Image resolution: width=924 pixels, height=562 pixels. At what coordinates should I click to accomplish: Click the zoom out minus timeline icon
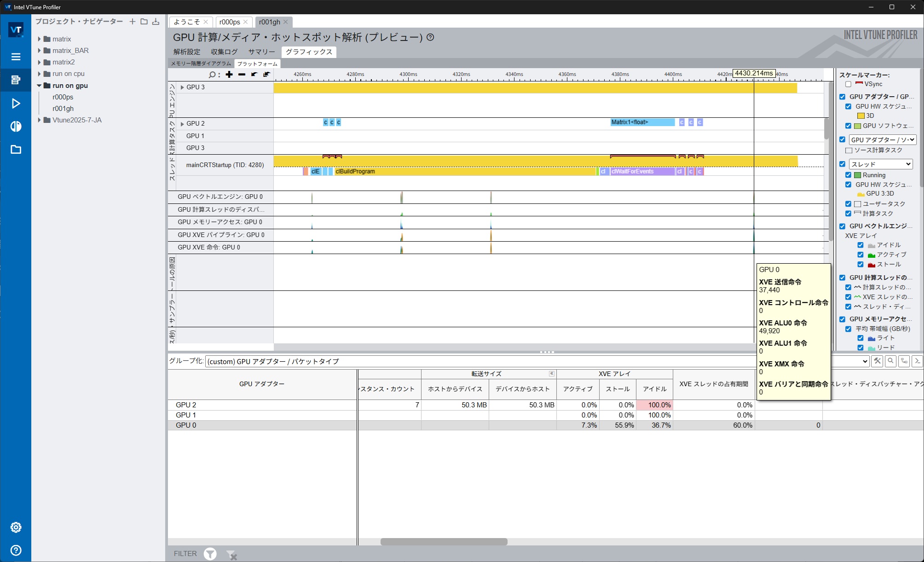point(242,74)
